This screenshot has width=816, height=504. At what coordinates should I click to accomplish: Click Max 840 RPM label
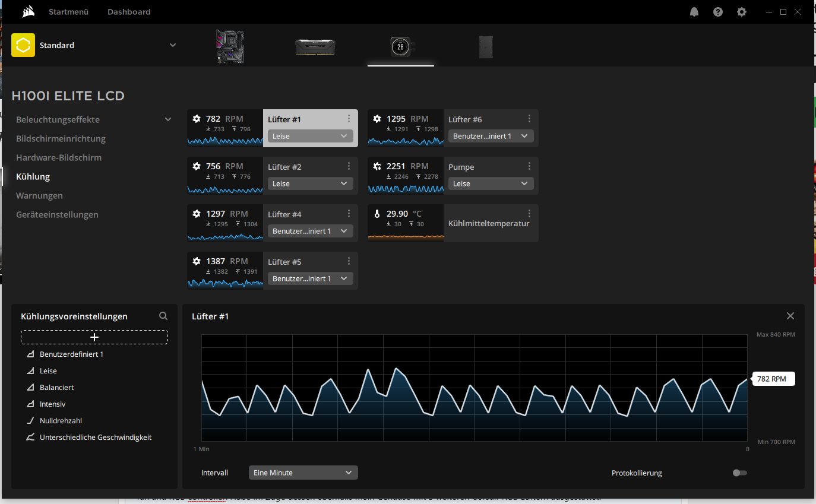pyautogui.click(x=776, y=335)
